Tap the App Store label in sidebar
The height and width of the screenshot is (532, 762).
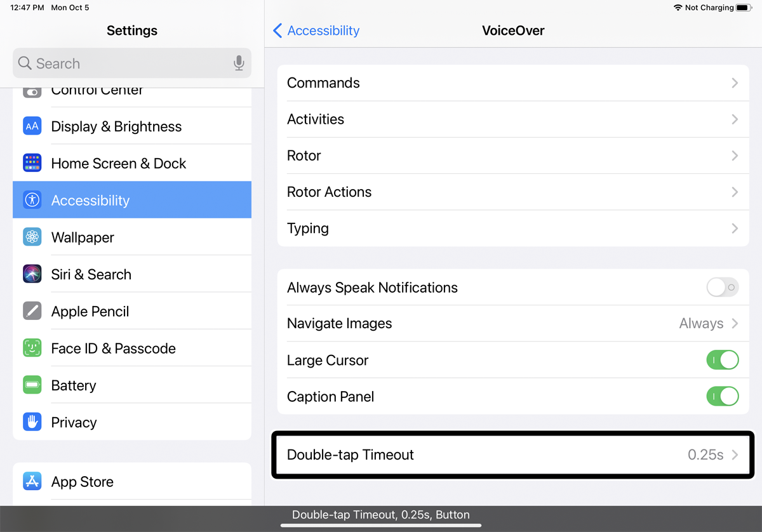[x=83, y=481]
